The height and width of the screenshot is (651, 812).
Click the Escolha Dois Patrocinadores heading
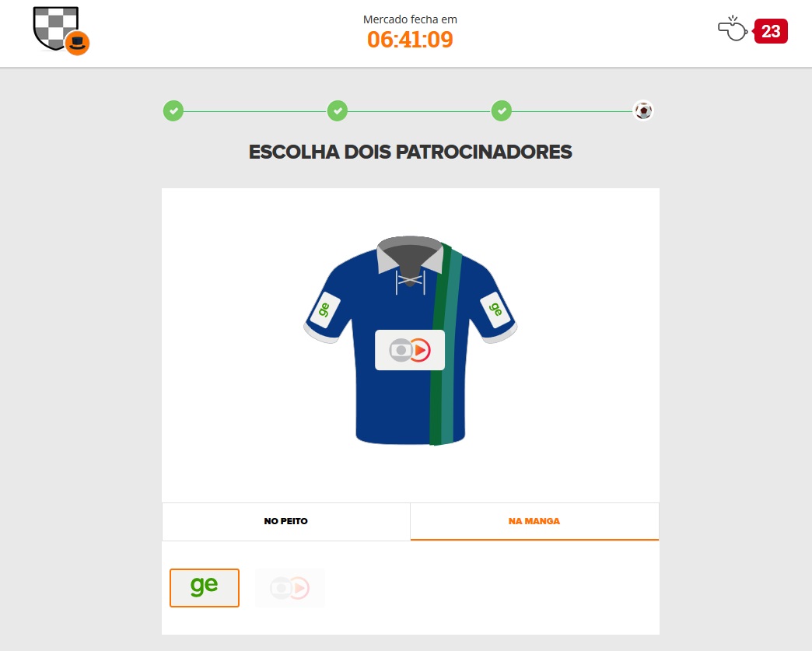410,152
